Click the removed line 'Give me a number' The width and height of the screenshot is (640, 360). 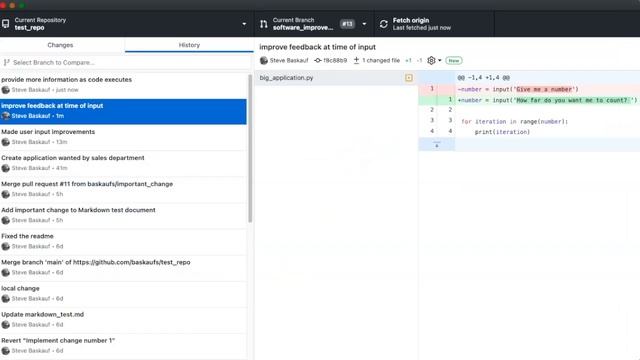(529, 89)
